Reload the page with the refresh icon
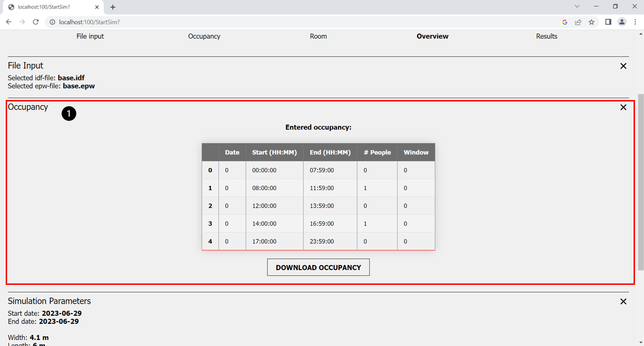Screen dimensions: 644x346 (x=36, y=22)
